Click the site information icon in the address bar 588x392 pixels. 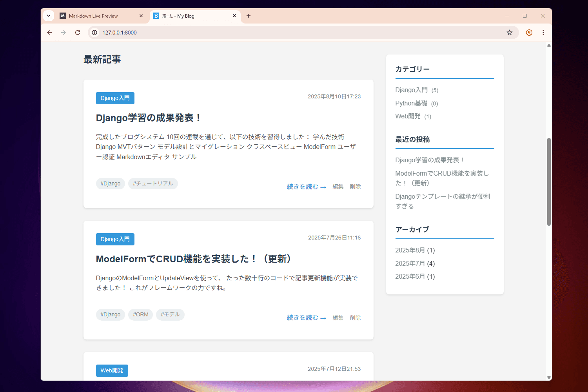tap(94, 33)
